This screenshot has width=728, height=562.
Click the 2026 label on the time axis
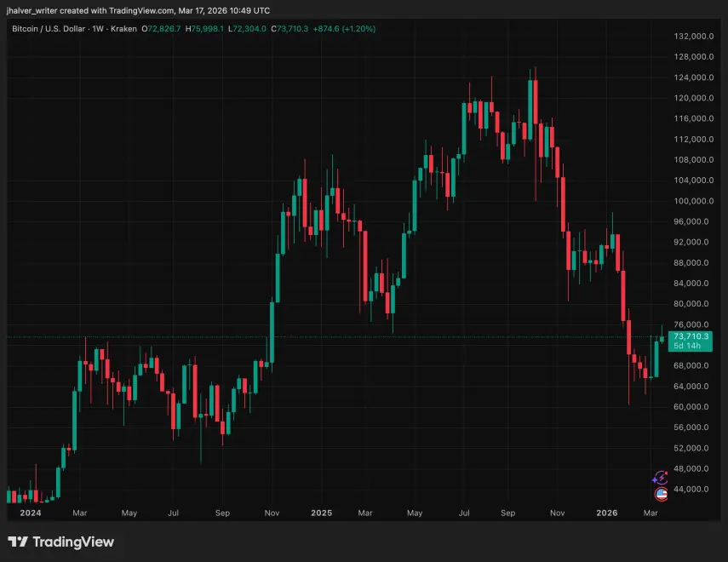pos(607,513)
